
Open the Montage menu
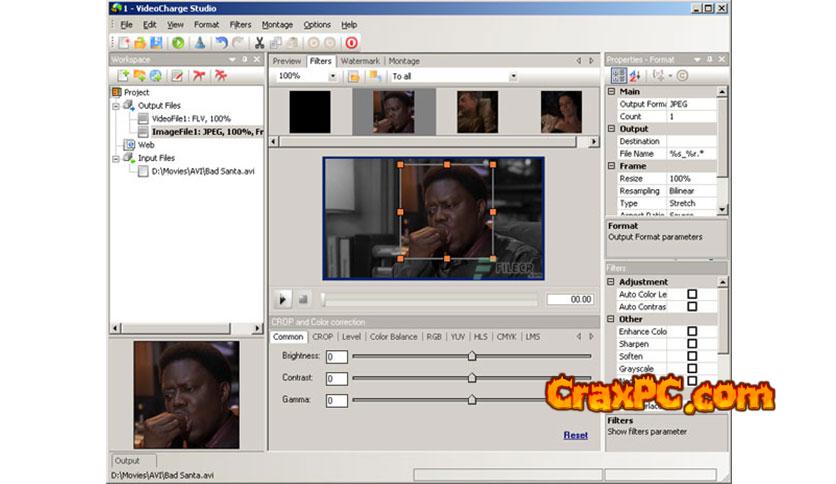(277, 24)
